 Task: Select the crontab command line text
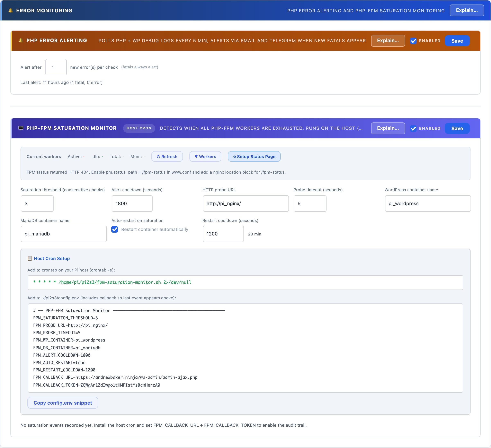click(112, 282)
